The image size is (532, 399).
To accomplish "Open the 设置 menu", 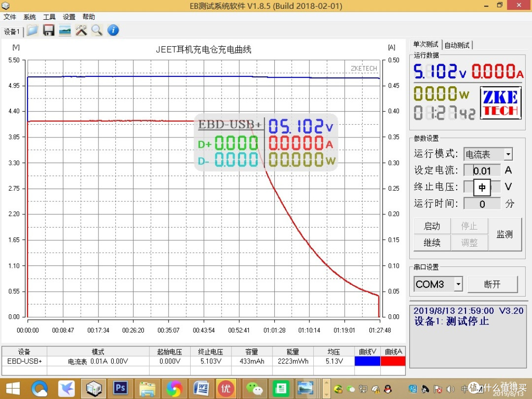I will click(69, 17).
